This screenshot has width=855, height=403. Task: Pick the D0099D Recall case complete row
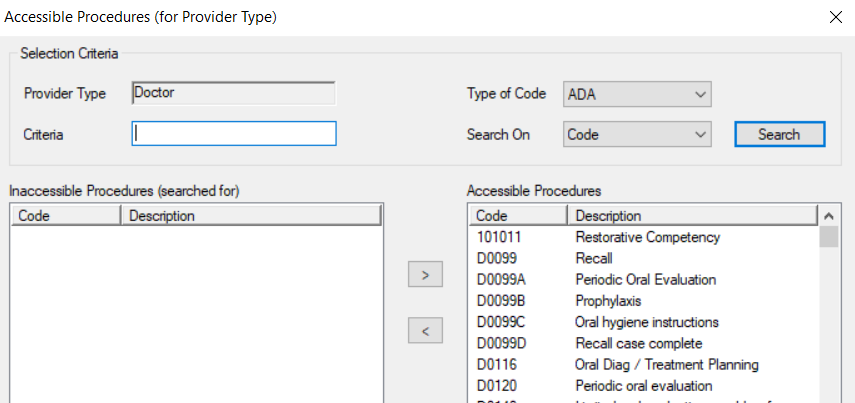pos(638,344)
